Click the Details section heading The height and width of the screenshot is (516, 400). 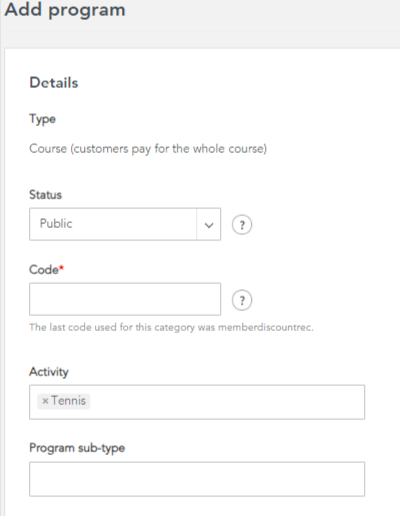coord(54,83)
